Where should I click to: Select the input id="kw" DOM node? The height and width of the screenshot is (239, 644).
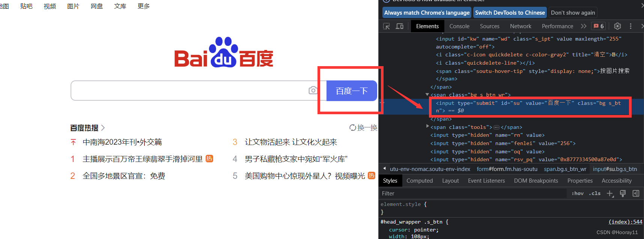coord(528,43)
